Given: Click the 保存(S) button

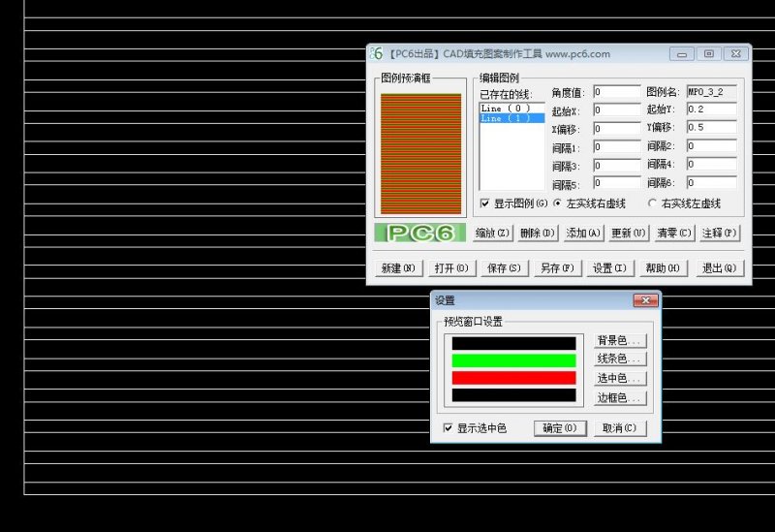Looking at the screenshot, I should pyautogui.click(x=505, y=268).
